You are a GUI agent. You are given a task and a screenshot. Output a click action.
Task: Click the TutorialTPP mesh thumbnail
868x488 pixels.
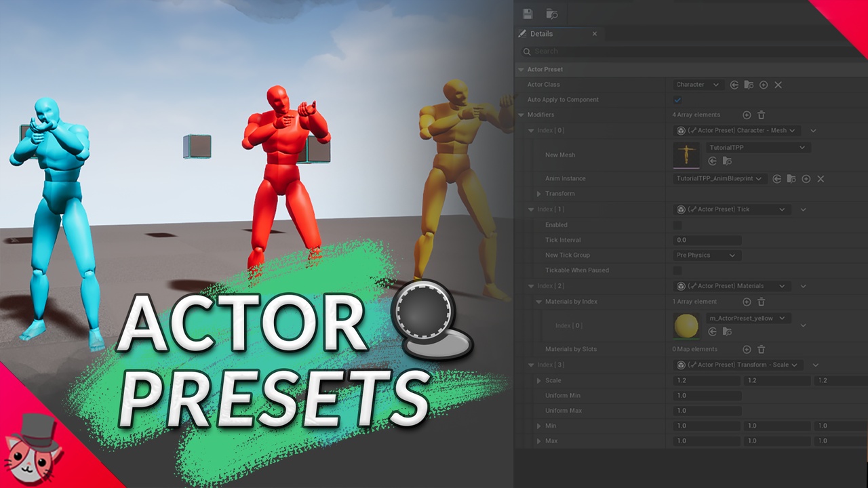686,155
